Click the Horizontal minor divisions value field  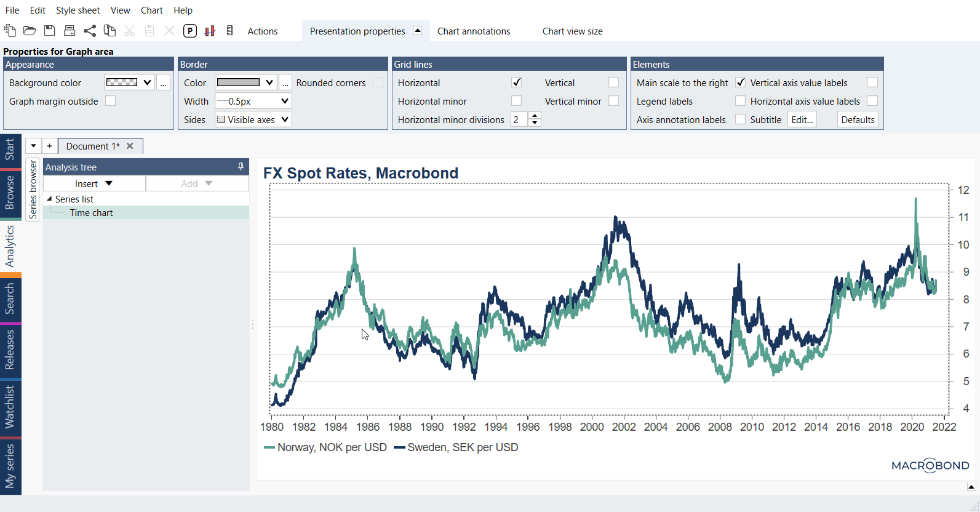(520, 119)
